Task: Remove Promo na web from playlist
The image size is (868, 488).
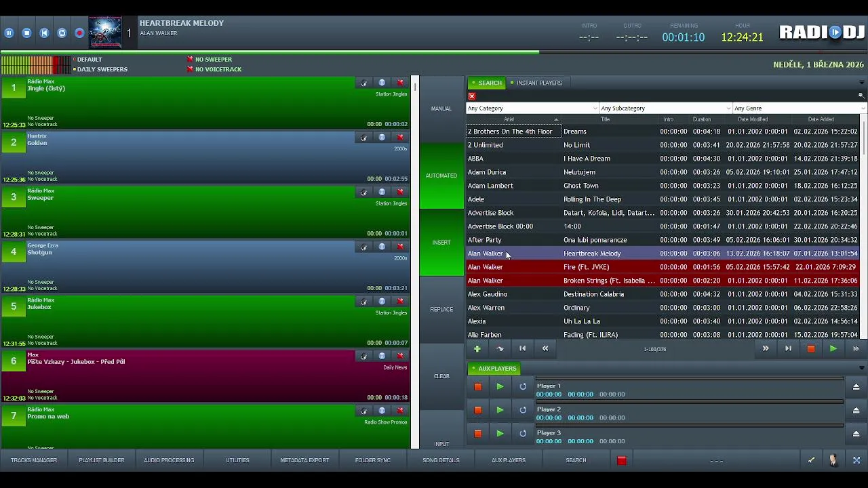Action: point(400,411)
